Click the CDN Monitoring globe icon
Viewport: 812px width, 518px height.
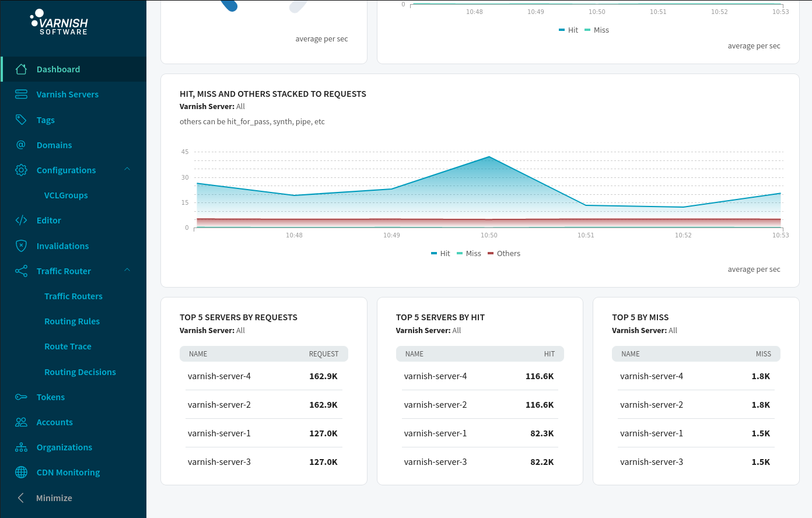click(21, 473)
